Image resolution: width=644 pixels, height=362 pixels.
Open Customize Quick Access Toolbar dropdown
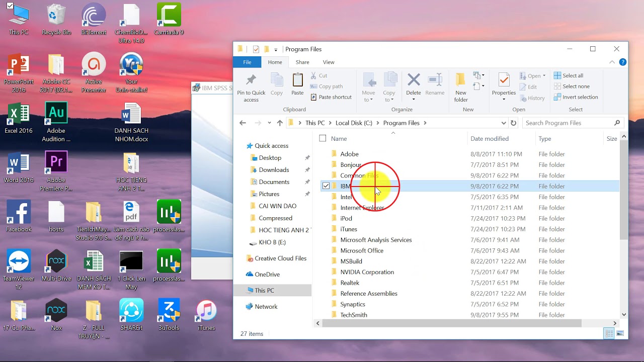click(276, 49)
